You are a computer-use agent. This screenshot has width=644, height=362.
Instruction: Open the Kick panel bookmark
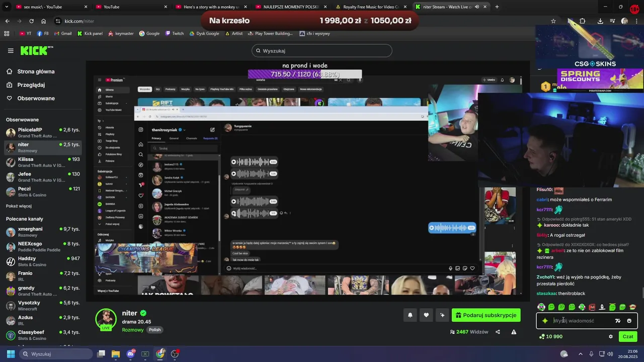(x=90, y=34)
